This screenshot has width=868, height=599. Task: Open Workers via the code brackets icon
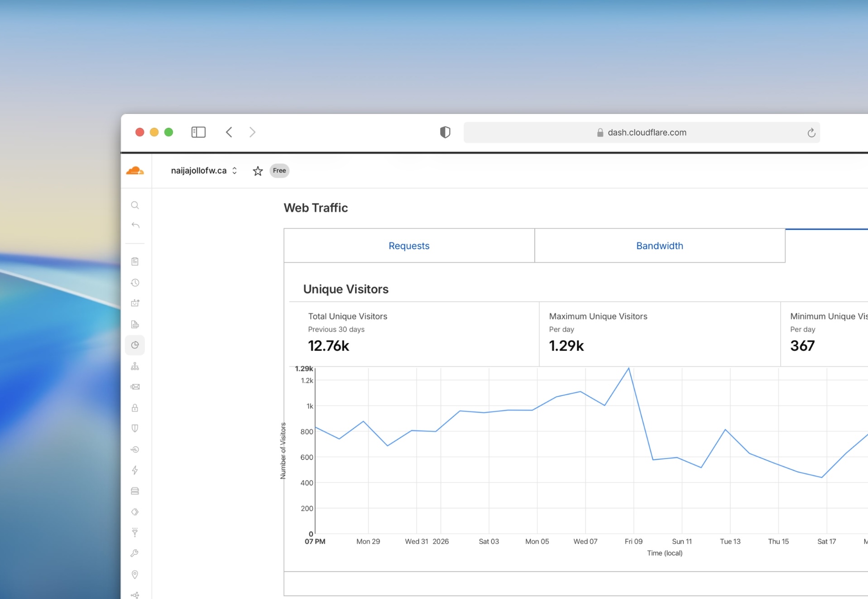(x=135, y=512)
